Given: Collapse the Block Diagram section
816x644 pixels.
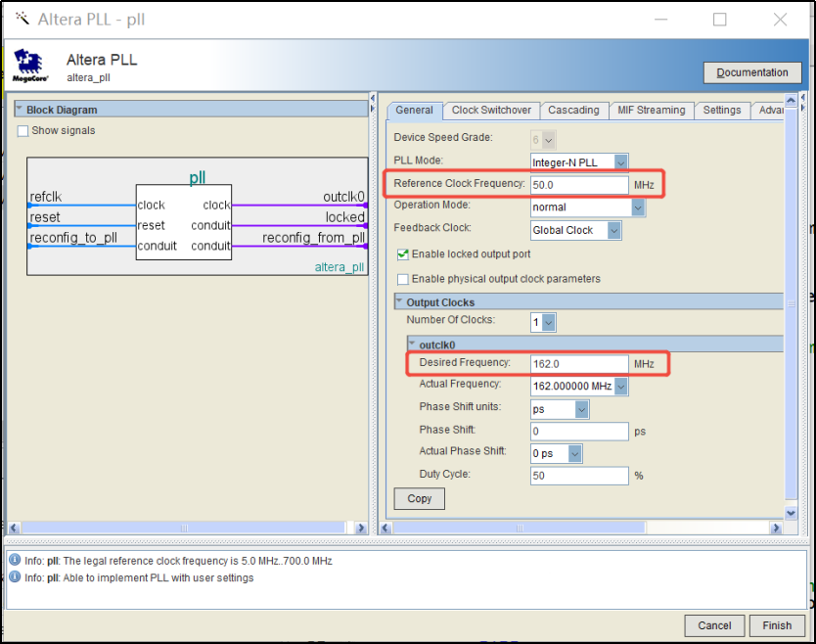Looking at the screenshot, I should pyautogui.click(x=20, y=109).
